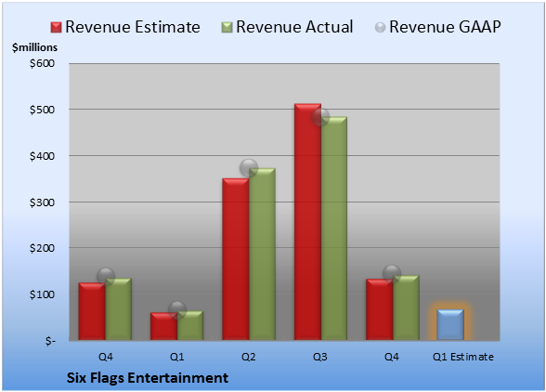The height and width of the screenshot is (392, 546).
Task: Click the '$300' axis value
Action: click(x=42, y=203)
